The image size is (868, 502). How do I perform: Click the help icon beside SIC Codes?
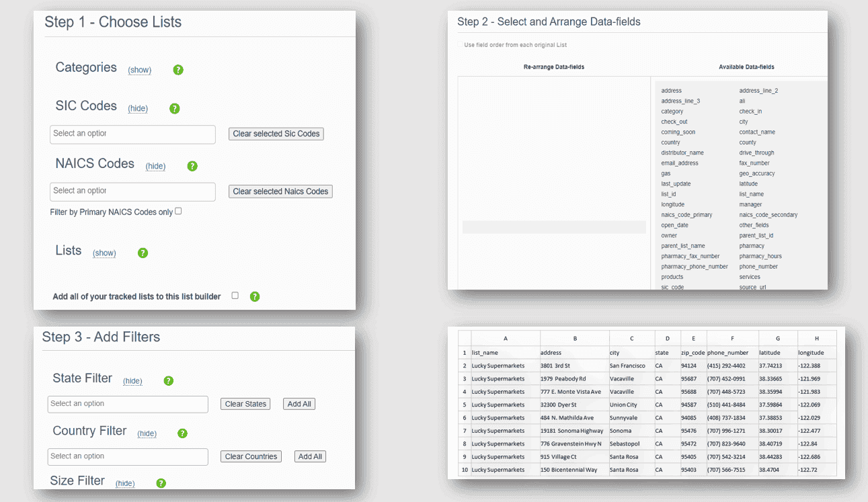tap(175, 108)
